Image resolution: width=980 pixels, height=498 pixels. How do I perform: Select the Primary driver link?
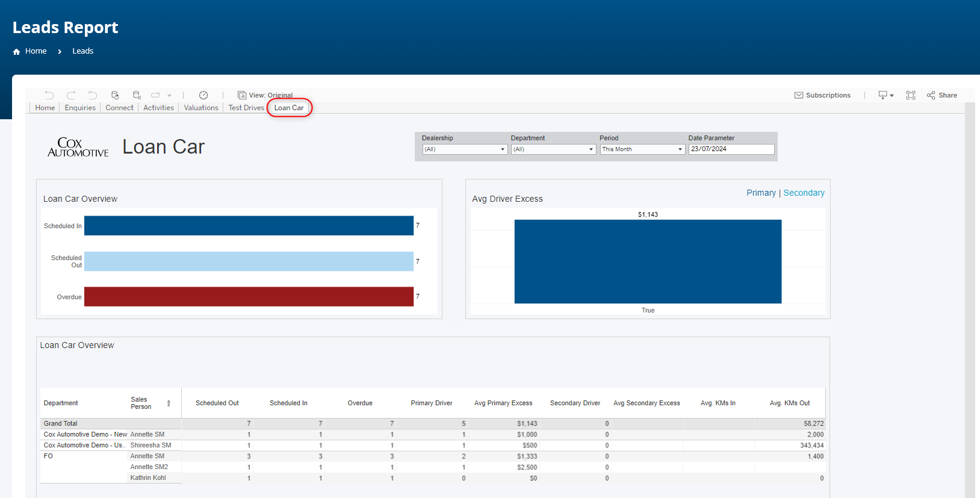tap(761, 193)
